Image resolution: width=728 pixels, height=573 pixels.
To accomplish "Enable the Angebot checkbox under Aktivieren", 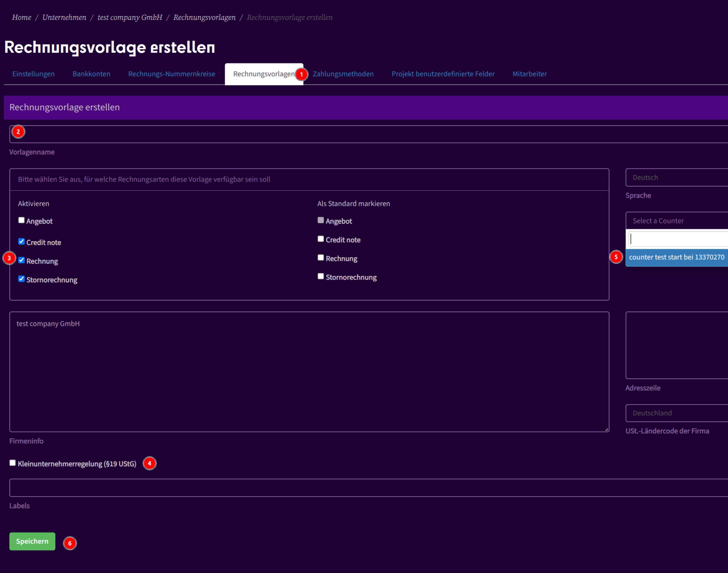I will (22, 220).
